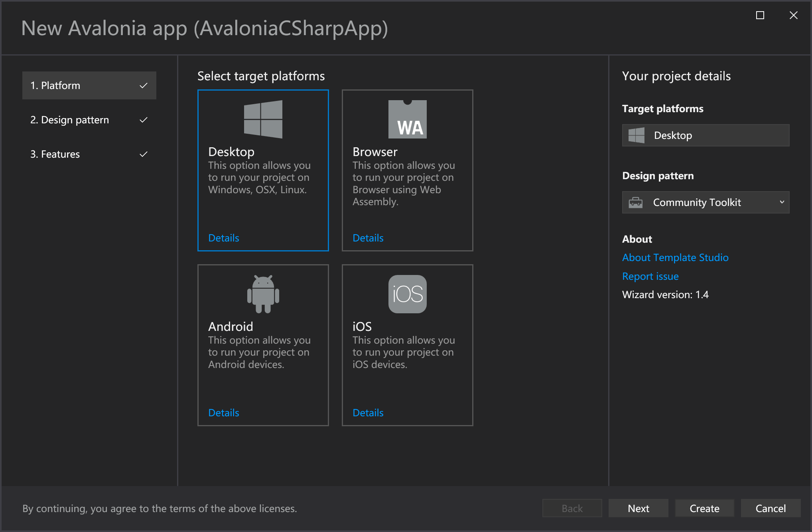Viewport: 812px width, 532px height.
Task: Toggle the Desktop platform card
Action: pos(263,170)
